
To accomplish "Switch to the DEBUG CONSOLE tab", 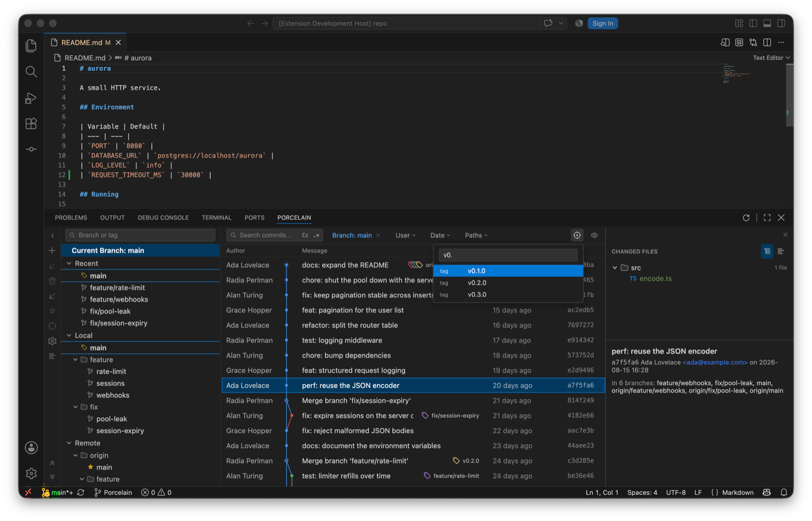I will click(x=163, y=218).
